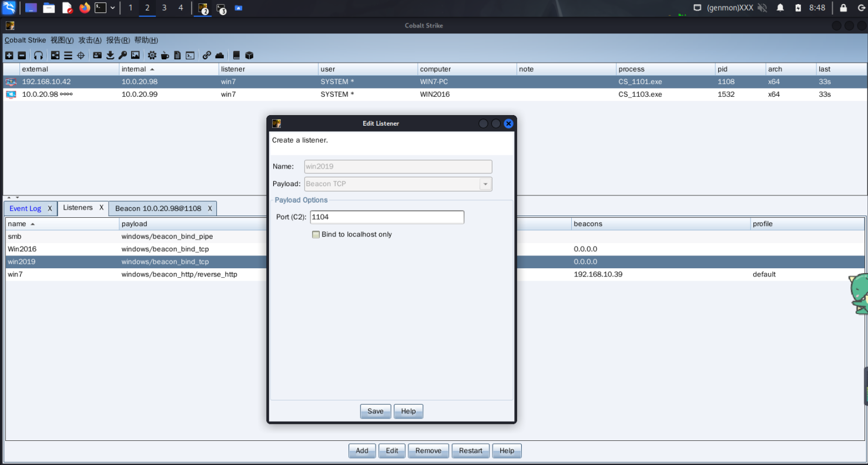Open the file manager from the panel
This screenshot has width=868, height=465.
[49, 8]
